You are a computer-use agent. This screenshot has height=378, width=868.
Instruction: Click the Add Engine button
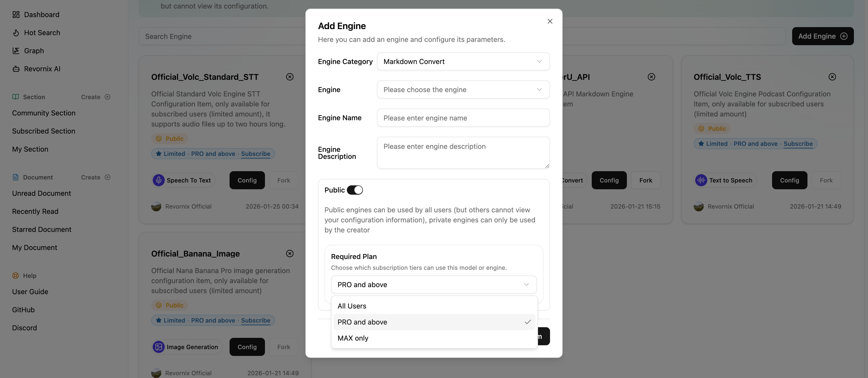[x=822, y=36]
